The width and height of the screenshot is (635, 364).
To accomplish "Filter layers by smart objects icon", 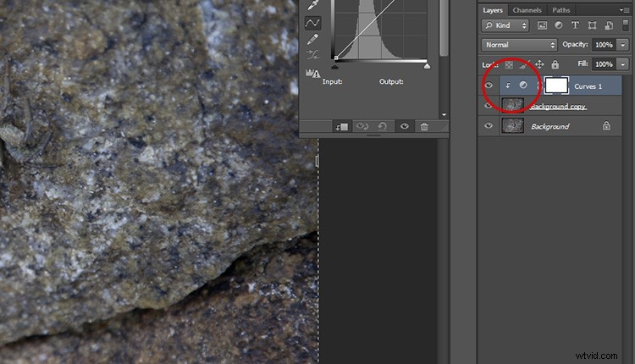I will click(x=609, y=25).
